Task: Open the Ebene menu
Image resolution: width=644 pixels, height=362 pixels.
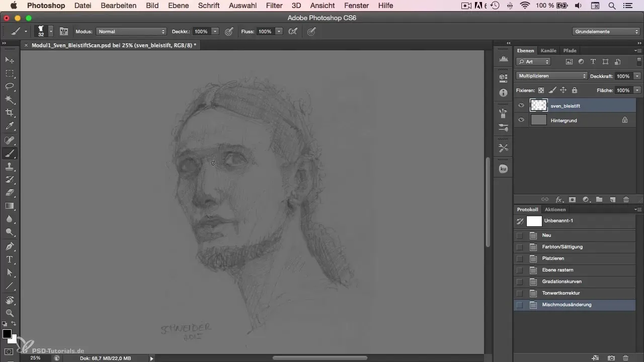Action: pyautogui.click(x=179, y=6)
